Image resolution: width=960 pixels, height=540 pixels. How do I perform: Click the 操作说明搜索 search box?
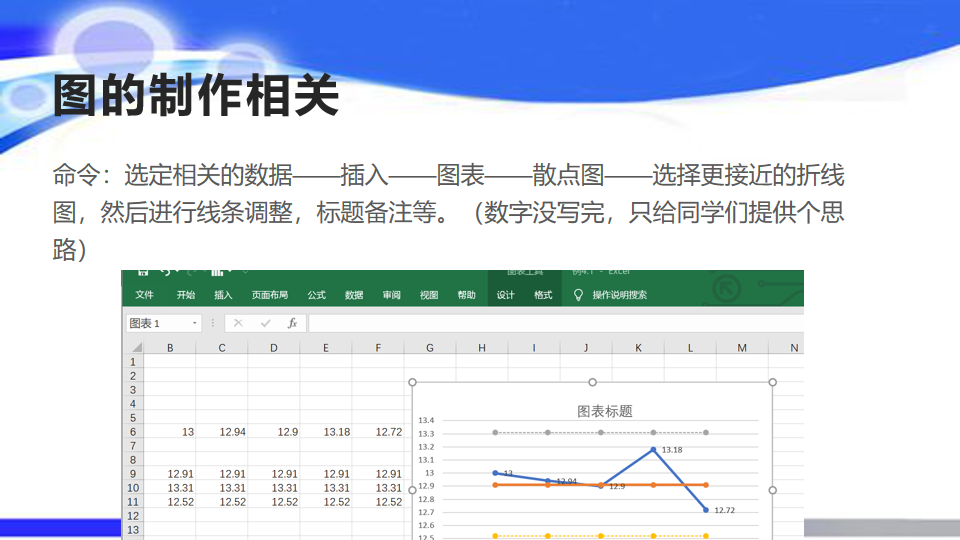[620, 295]
